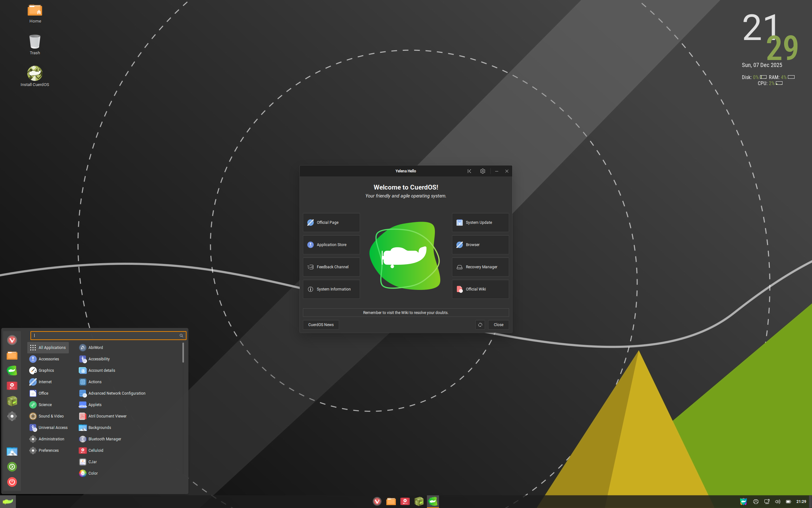Screen dimensions: 812x508
Task: Click red power off icon in menu sidebar
Action: point(12,482)
